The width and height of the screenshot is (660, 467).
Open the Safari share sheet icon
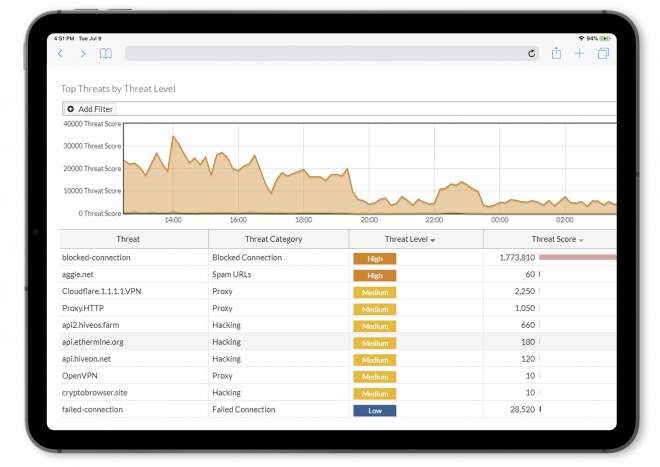pos(556,54)
